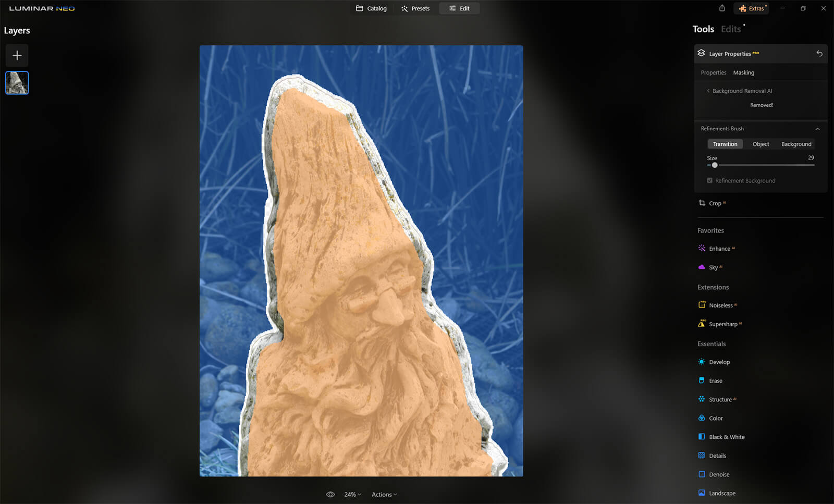Image resolution: width=834 pixels, height=504 pixels.
Task: Reset Layer Properties with undo arrow
Action: [819, 54]
